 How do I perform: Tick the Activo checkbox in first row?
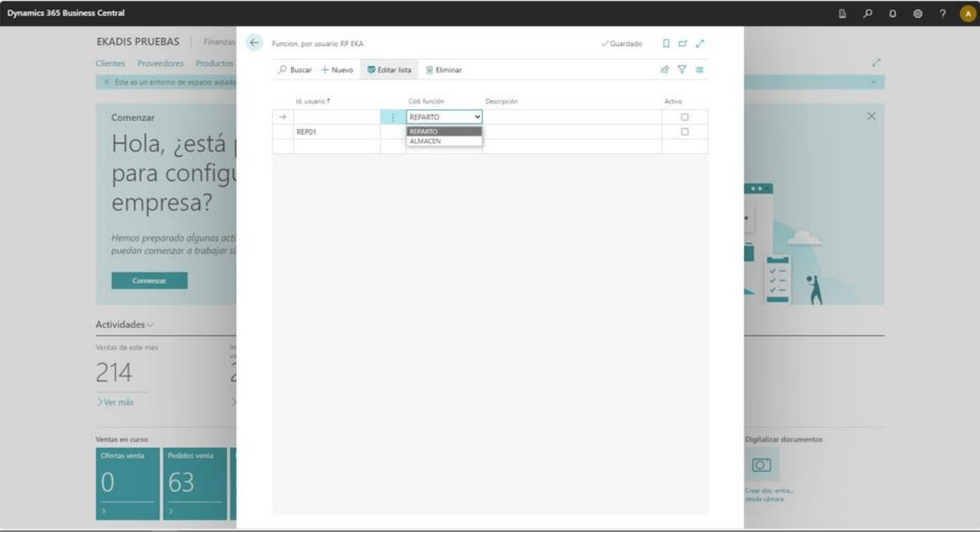(684, 117)
